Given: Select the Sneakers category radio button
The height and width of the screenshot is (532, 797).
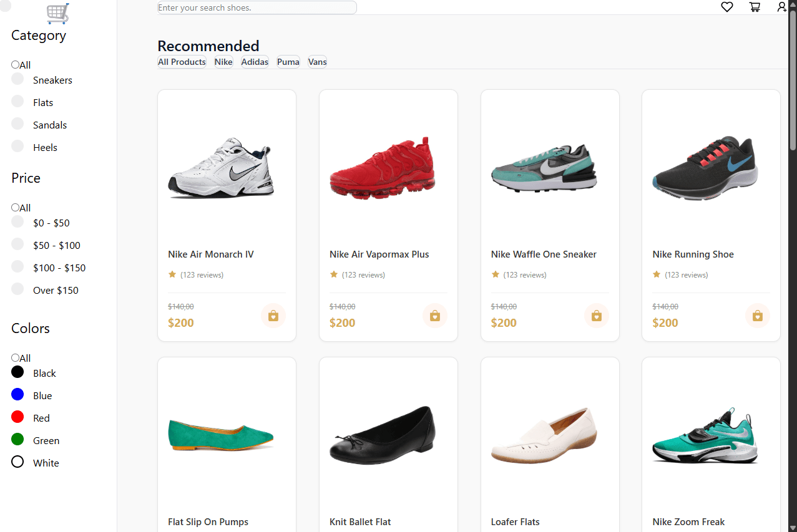Looking at the screenshot, I should click(x=17, y=79).
